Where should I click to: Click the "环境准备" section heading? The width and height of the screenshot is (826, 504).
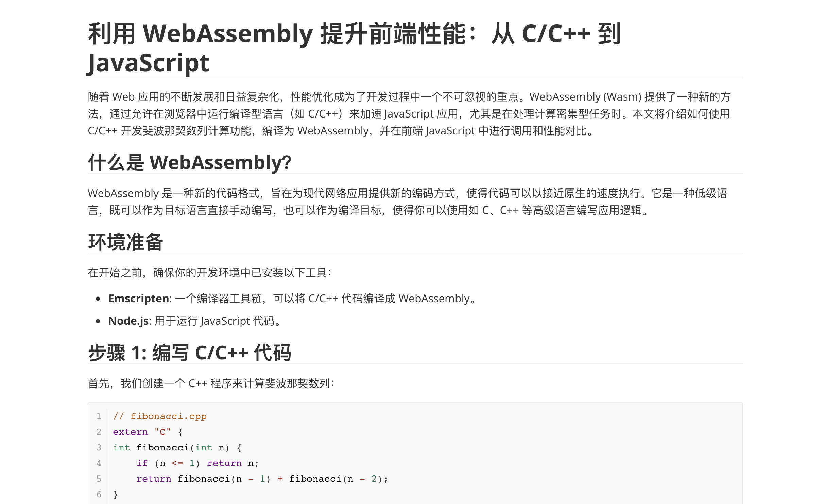tap(125, 242)
